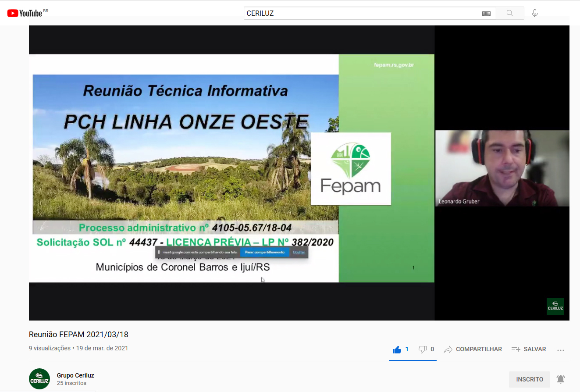Click the Leonardo Gruber webcam tile
Image resolution: width=580 pixels, height=392 pixels.
coord(502,168)
